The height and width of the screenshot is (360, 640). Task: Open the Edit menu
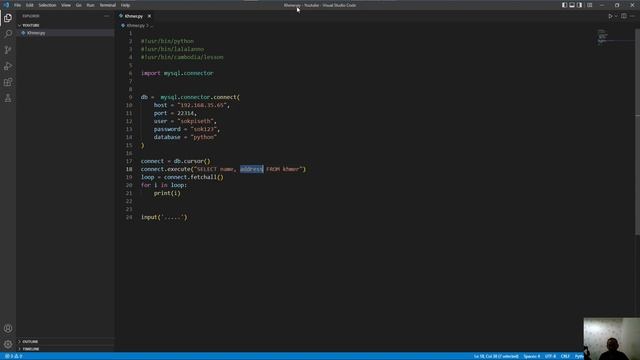click(29, 5)
